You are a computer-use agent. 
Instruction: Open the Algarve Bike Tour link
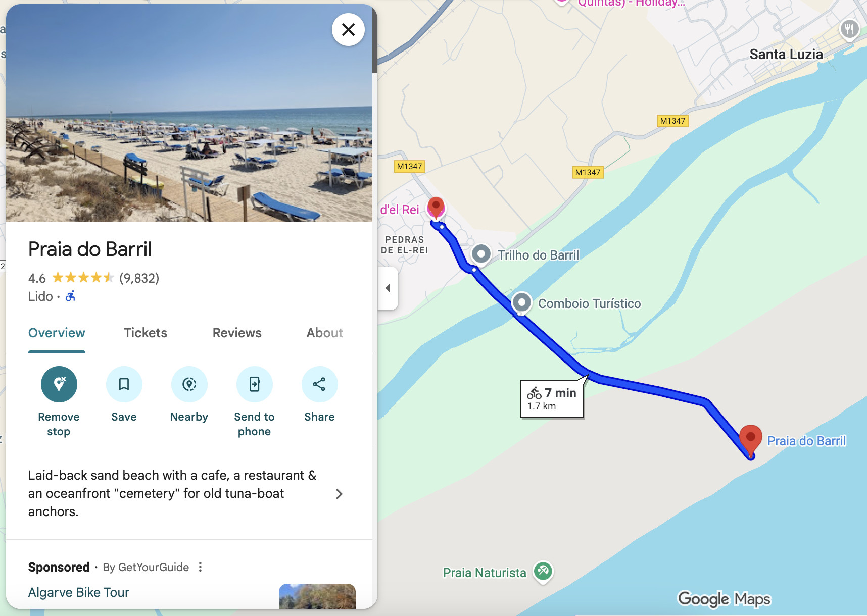79,592
